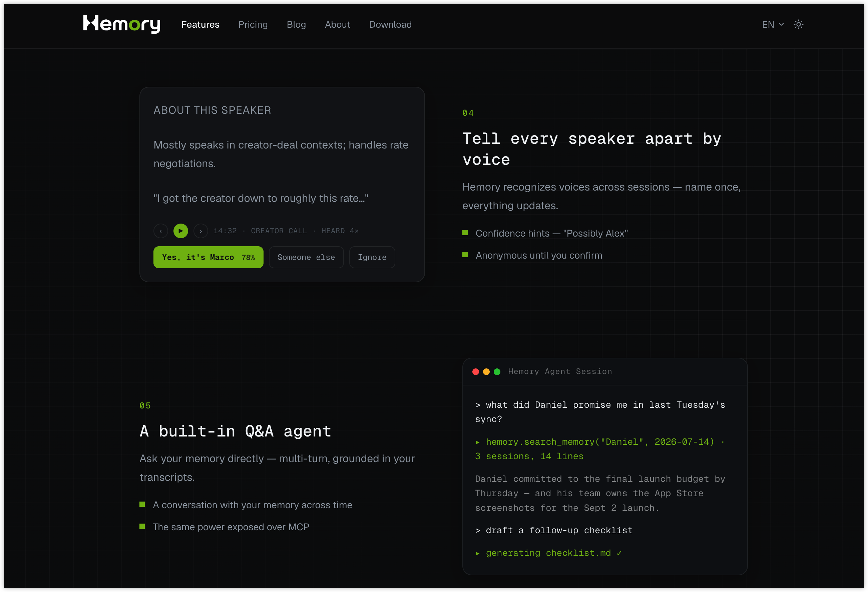Click the 'generating checklist.md' line
This screenshot has height=592, width=868.
pos(548,553)
